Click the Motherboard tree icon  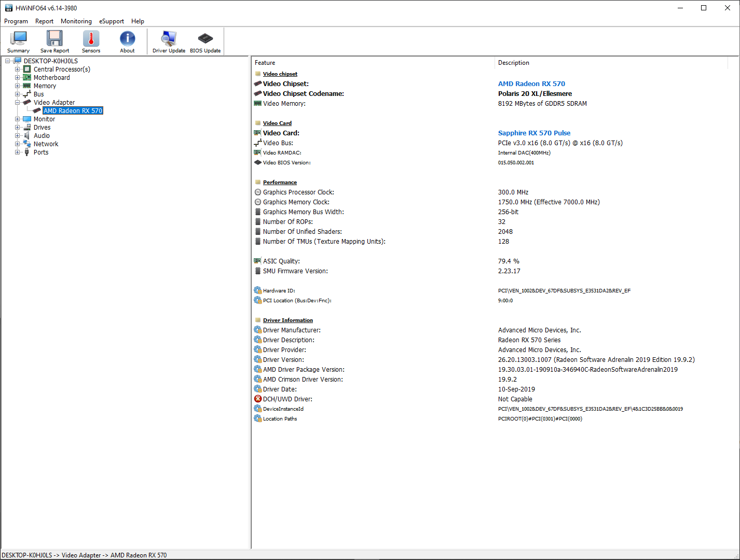pos(27,77)
